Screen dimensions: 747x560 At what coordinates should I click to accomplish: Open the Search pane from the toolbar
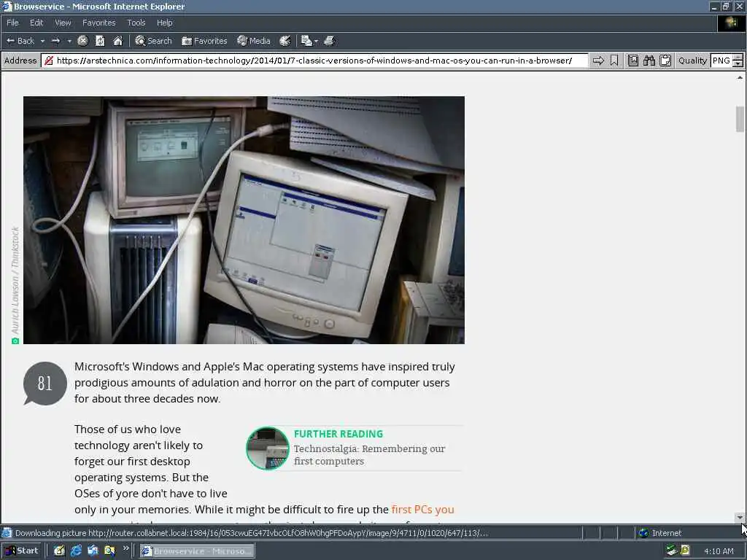[x=153, y=41]
